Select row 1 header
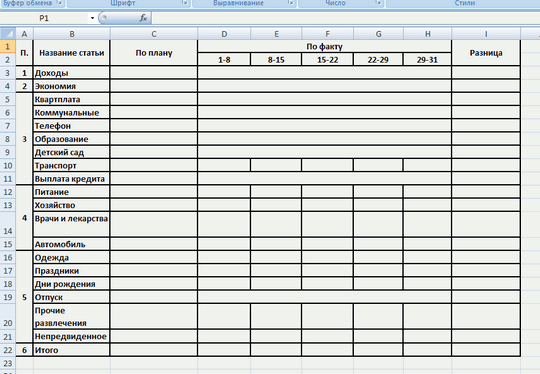The width and height of the screenshot is (540, 374). [x=8, y=46]
